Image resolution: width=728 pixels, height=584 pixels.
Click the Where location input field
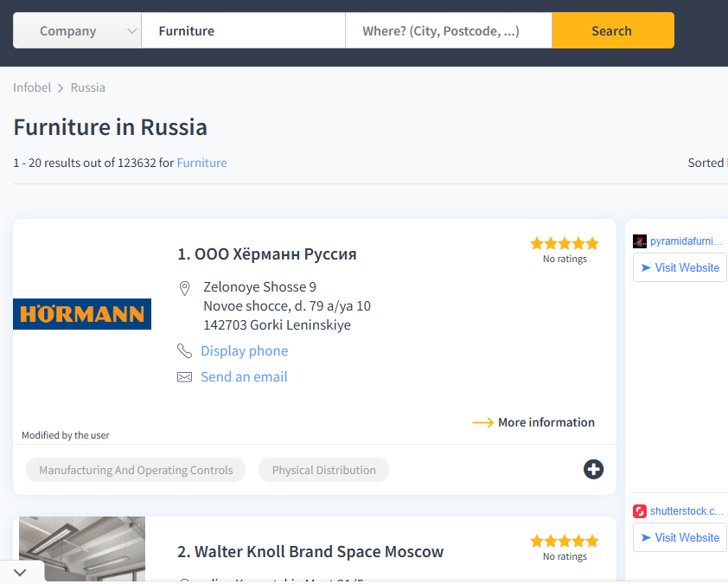[449, 30]
